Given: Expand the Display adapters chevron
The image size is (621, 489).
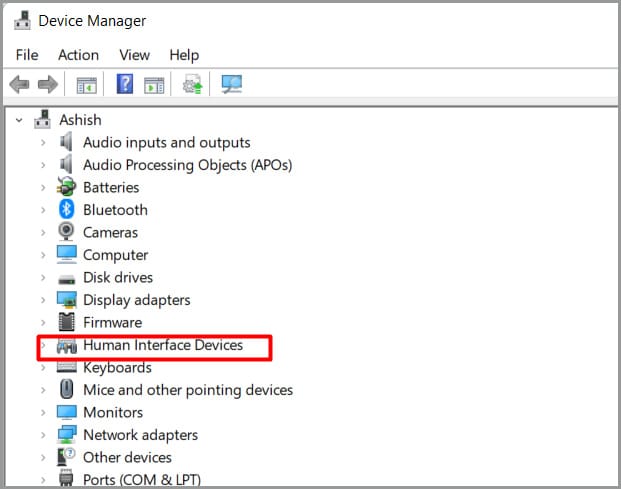Looking at the screenshot, I should (43, 300).
